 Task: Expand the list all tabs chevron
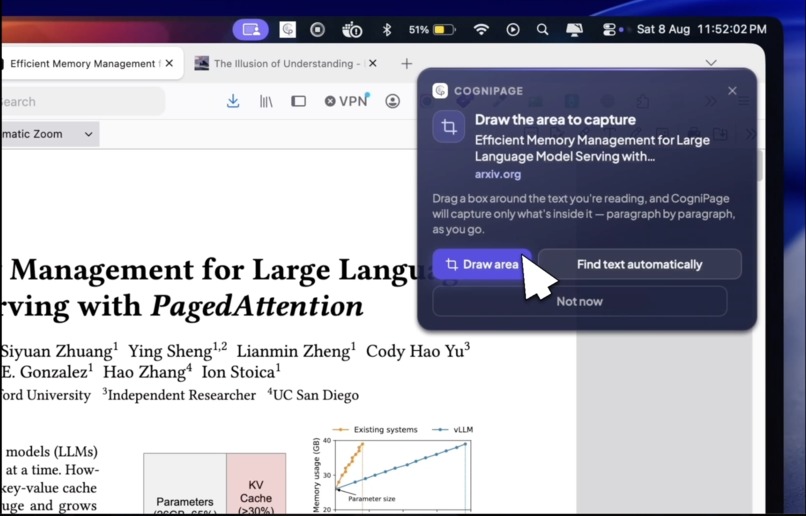click(x=711, y=63)
